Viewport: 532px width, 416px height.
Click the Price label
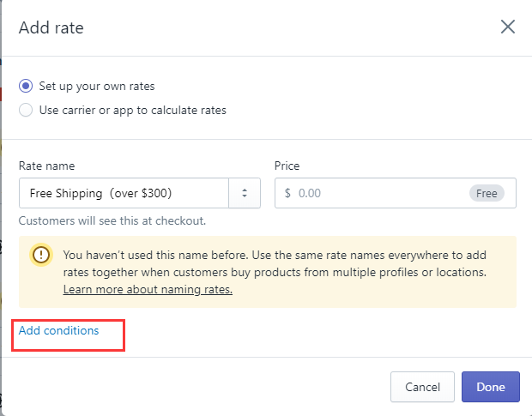[x=287, y=166]
